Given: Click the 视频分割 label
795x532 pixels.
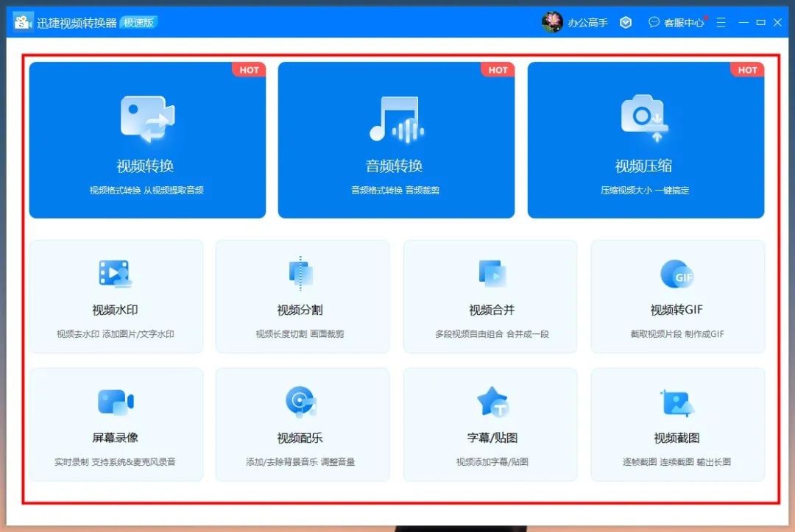Looking at the screenshot, I should 300,310.
